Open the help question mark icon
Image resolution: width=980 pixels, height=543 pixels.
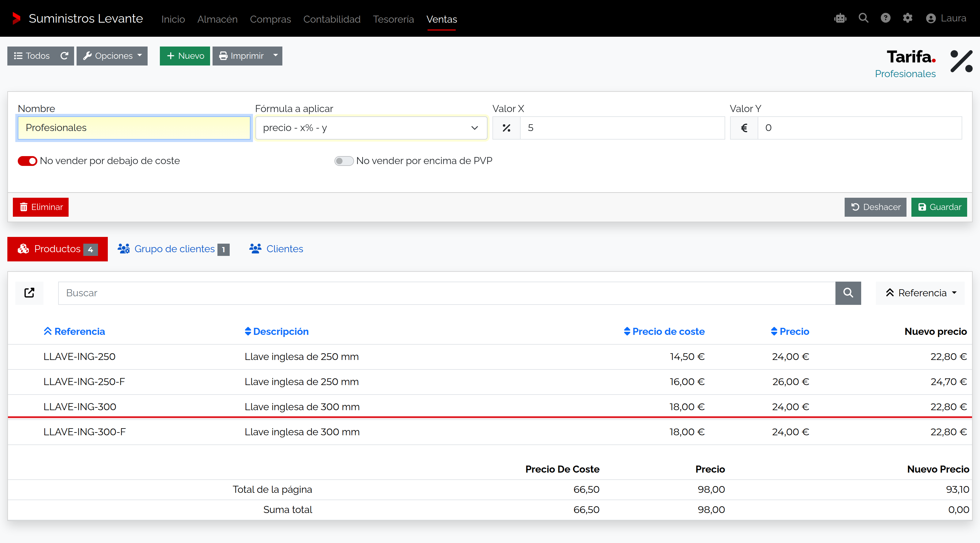pyautogui.click(x=885, y=18)
